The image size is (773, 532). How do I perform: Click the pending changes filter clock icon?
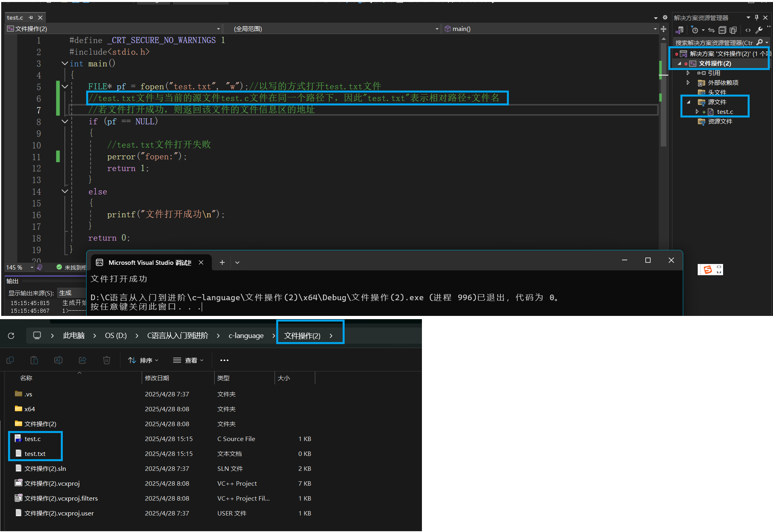click(694, 30)
